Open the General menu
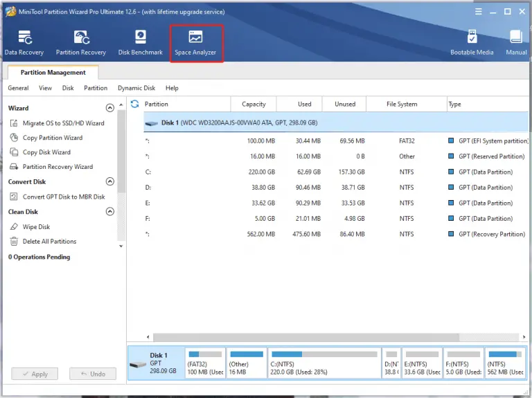Image resolution: width=532 pixels, height=398 pixels. [x=18, y=88]
